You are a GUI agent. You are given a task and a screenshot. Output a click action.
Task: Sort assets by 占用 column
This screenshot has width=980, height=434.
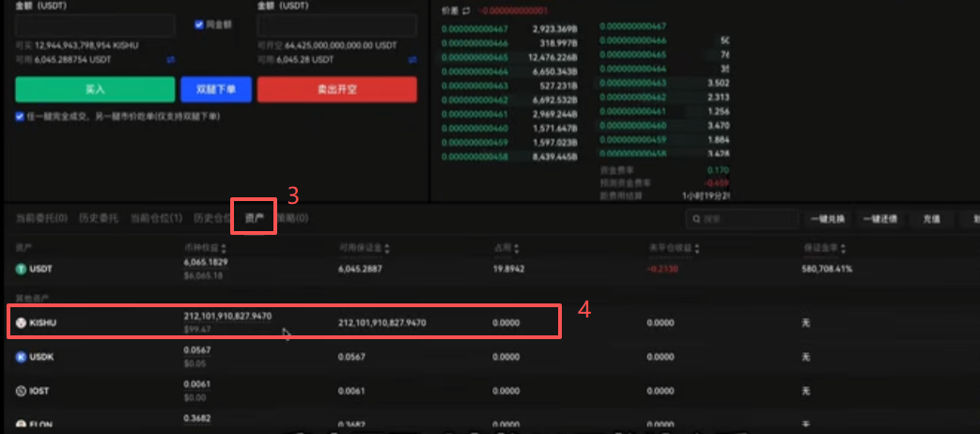tap(517, 249)
